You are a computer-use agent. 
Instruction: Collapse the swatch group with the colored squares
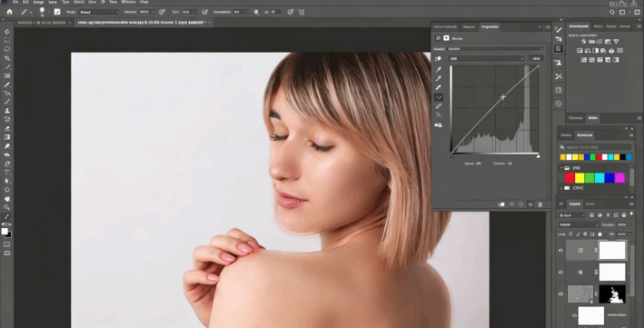tap(561, 168)
